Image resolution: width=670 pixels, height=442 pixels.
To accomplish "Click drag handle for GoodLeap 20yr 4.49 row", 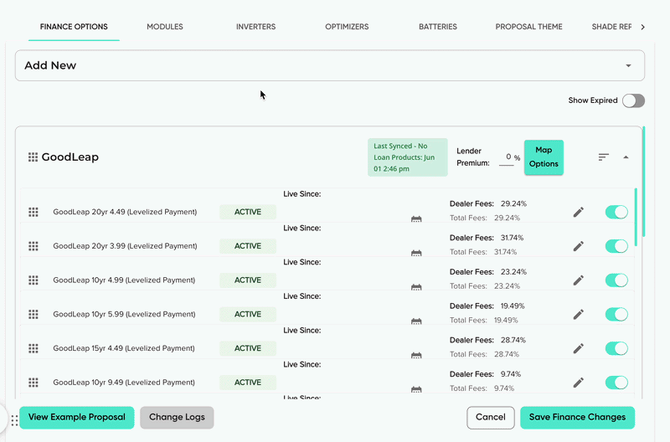I will pyautogui.click(x=33, y=212).
